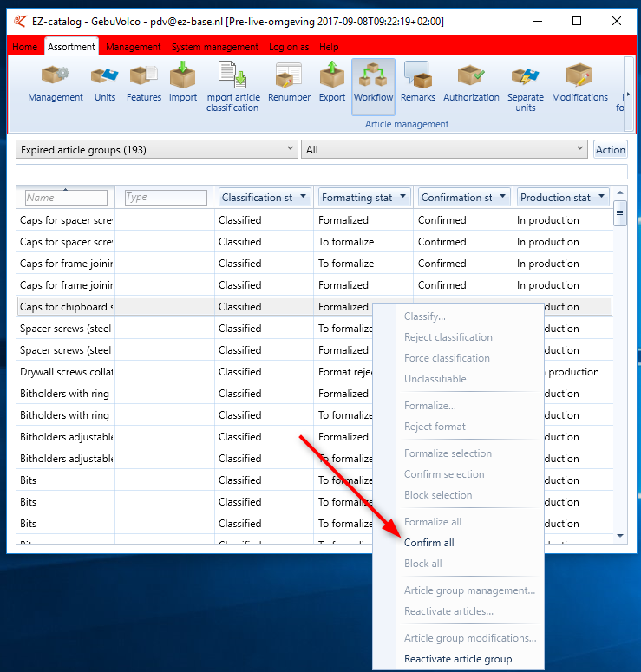Screen dimensions: 641x672
Task: Click the empty search bar above table
Action: pyautogui.click(x=322, y=172)
